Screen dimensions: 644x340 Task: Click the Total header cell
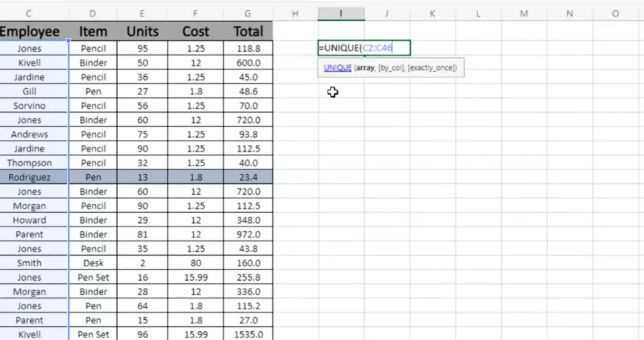point(248,31)
